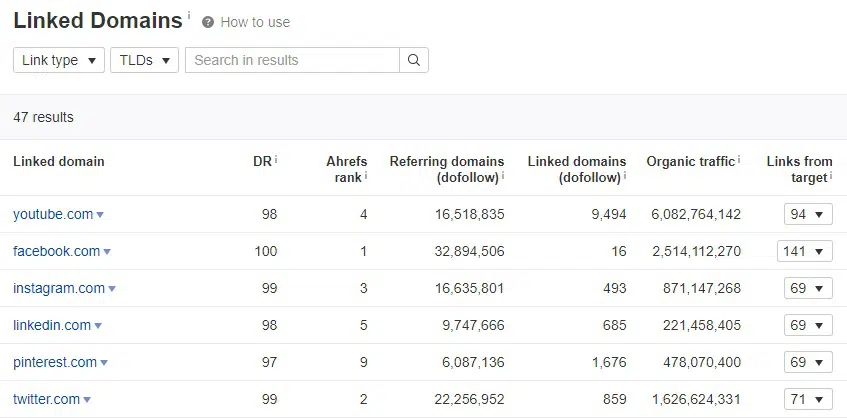The width and height of the screenshot is (847, 418).
Task: Click info icon beside Linked Domains title
Action: (x=189, y=15)
